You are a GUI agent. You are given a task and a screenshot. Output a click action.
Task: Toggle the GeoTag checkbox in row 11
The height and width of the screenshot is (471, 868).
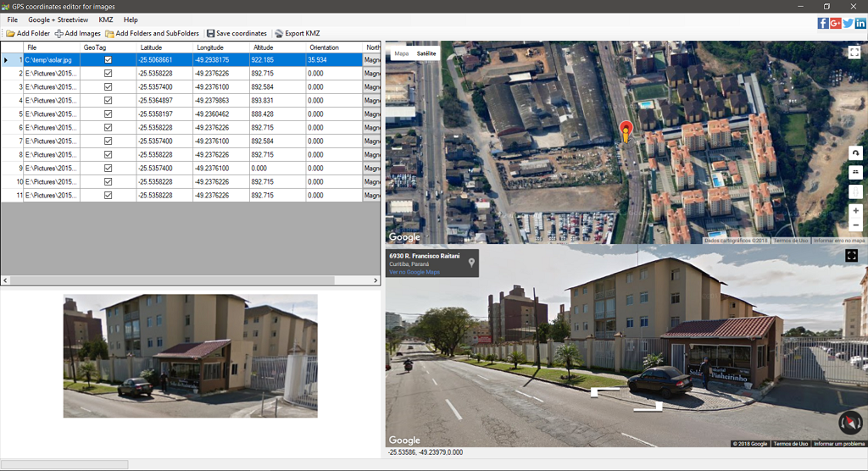tap(108, 196)
